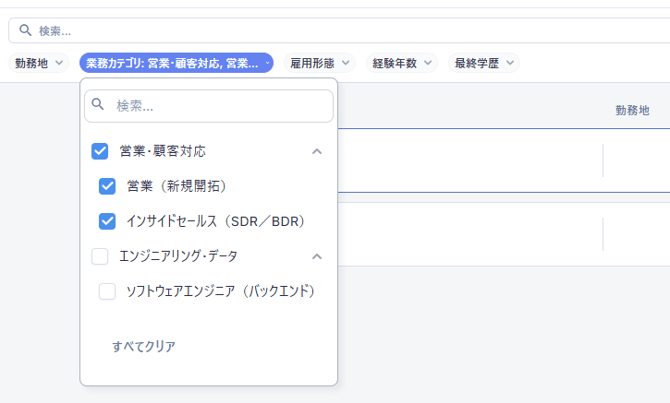Screen dimensions: 670x403
Task: Open the 雇用形態 filter dropdown
Action: [318, 63]
